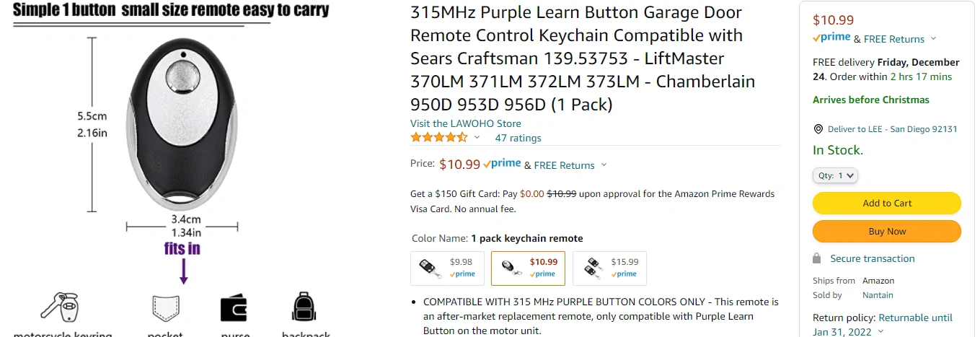Image resolution: width=980 pixels, height=337 pixels.
Task: Click the Buy Now button
Action: click(x=887, y=231)
